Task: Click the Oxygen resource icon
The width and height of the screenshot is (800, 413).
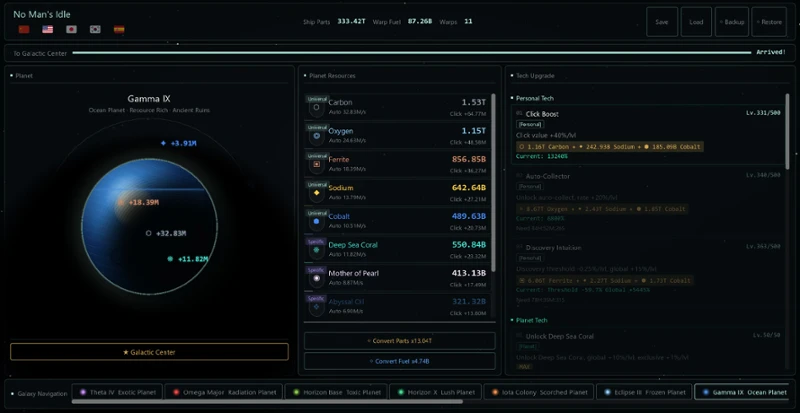Action: click(317, 136)
